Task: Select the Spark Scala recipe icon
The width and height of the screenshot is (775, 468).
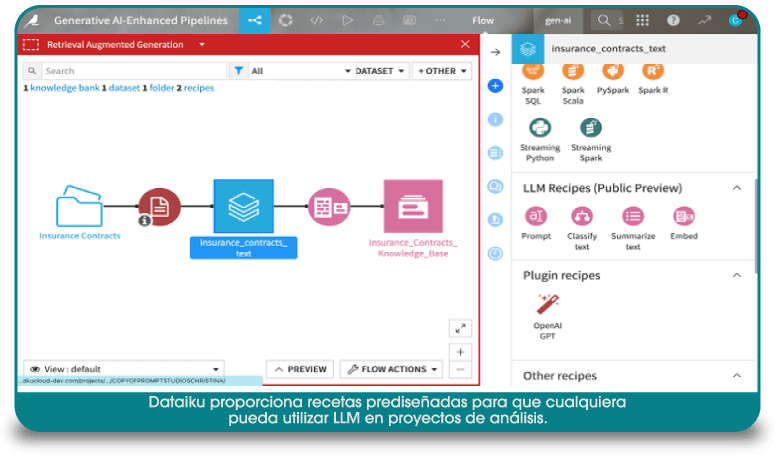Action: [573, 71]
